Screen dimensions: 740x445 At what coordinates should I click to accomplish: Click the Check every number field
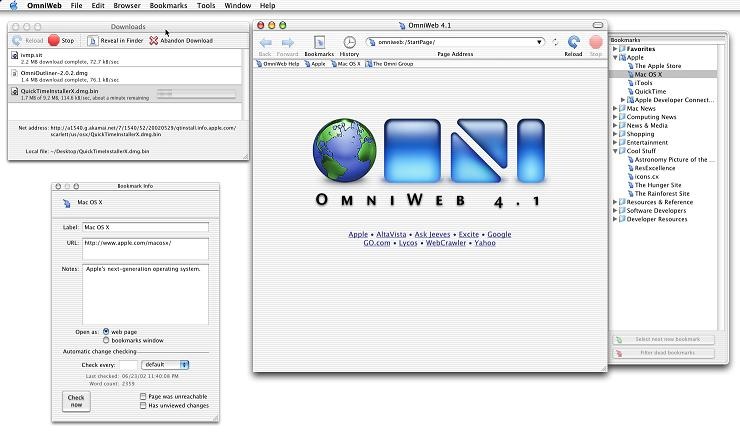click(128, 365)
